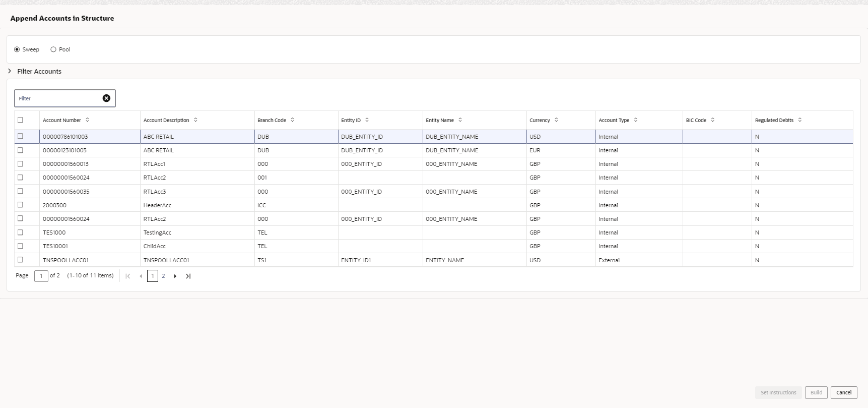Select the Pool radio button
The image size is (868, 408).
(x=53, y=49)
